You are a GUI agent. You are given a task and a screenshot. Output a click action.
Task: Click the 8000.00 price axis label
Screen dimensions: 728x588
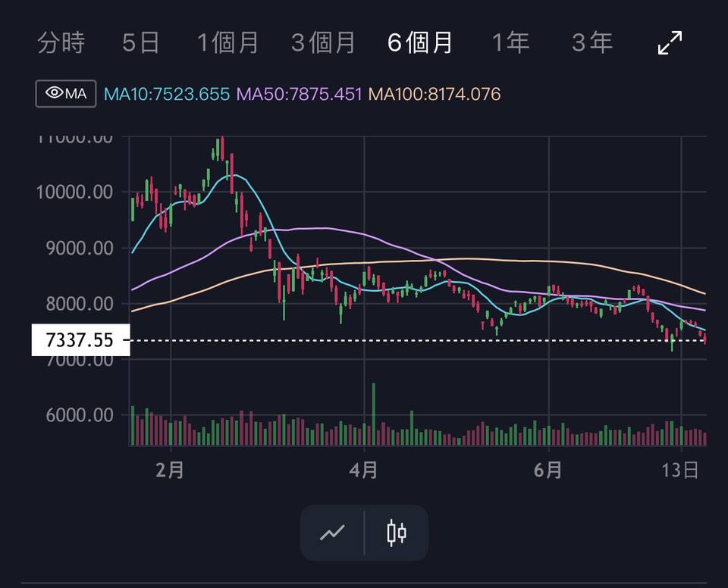(x=80, y=304)
